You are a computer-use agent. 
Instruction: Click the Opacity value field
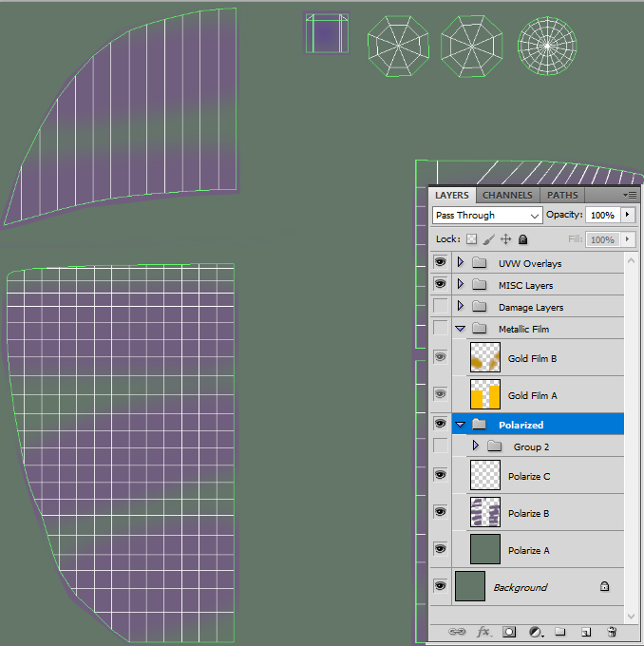click(603, 215)
